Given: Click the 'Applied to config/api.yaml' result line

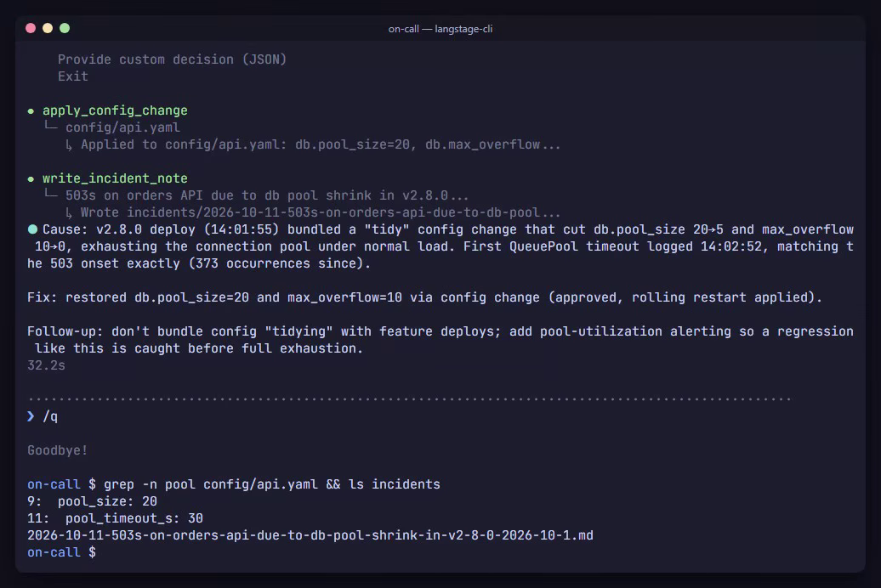Looking at the screenshot, I should [321, 145].
